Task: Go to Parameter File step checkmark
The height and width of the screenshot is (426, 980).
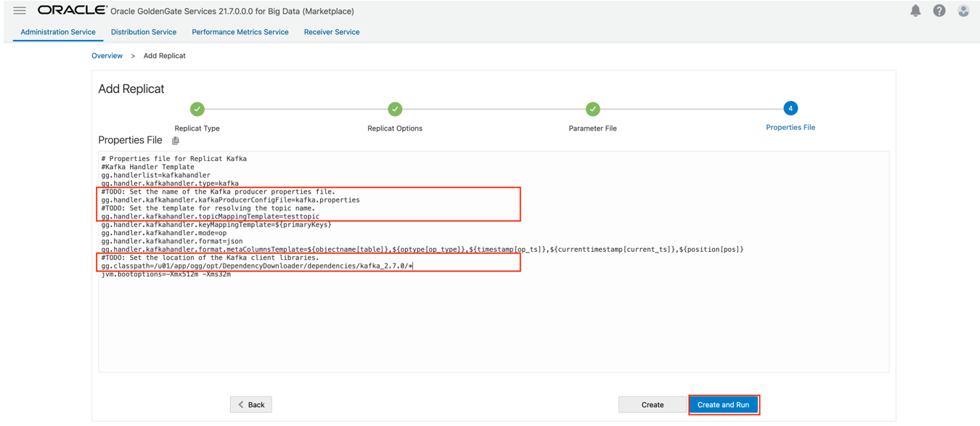Action: [592, 109]
